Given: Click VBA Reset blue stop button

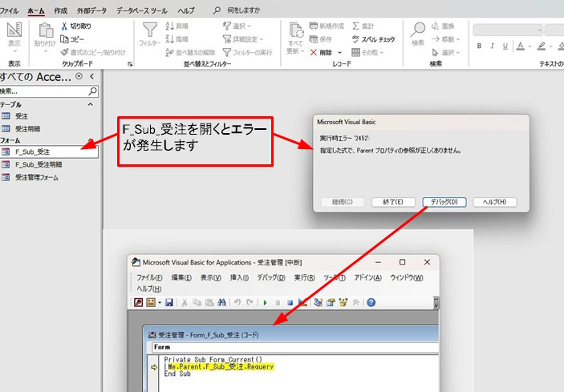Looking at the screenshot, I should tap(290, 303).
